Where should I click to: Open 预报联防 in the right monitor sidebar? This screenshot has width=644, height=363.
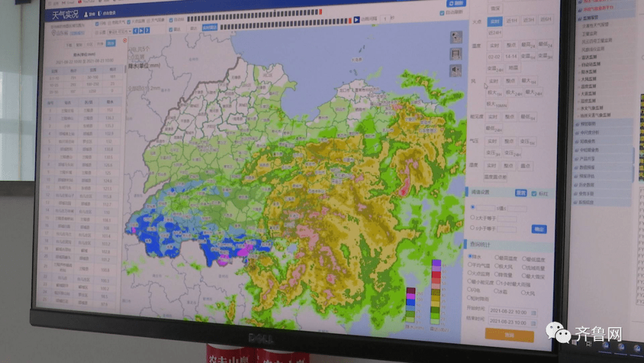(603, 124)
